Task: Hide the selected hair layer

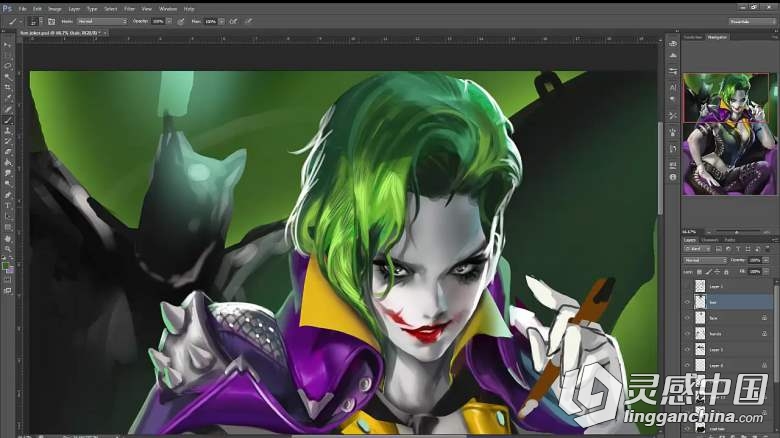Action: click(x=688, y=302)
